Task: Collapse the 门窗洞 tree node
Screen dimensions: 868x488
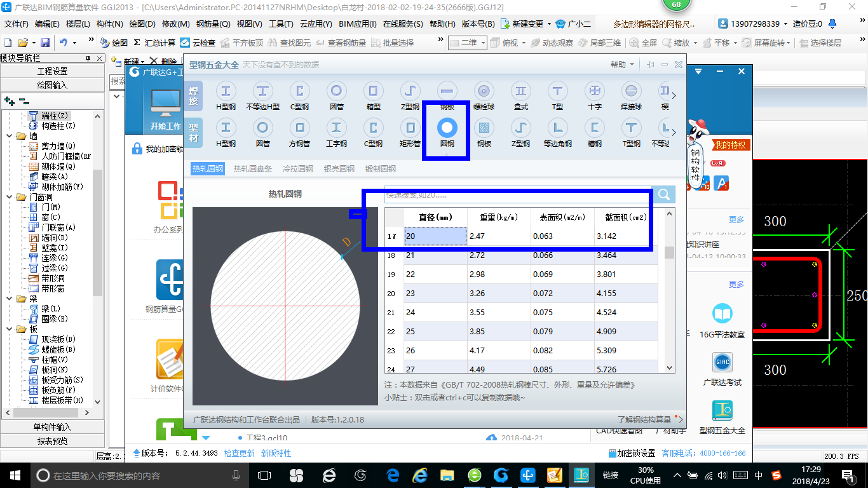Action: pos(9,197)
